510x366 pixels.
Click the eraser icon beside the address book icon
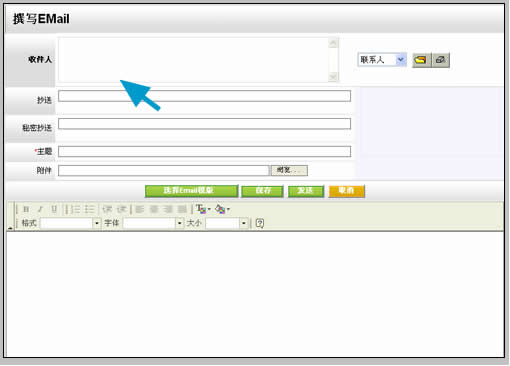tap(440, 60)
